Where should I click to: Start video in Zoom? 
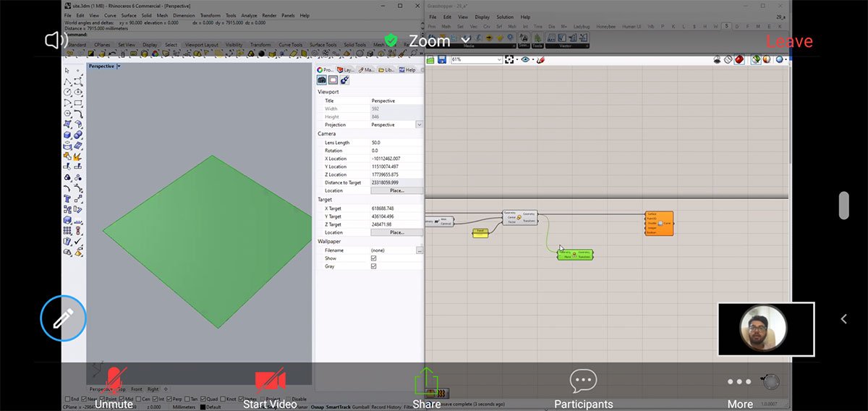(x=270, y=389)
